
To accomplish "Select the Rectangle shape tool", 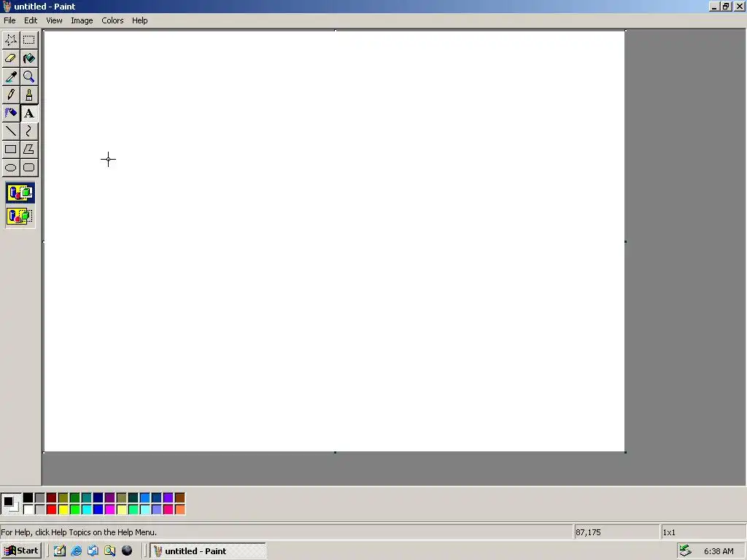I will (10, 149).
